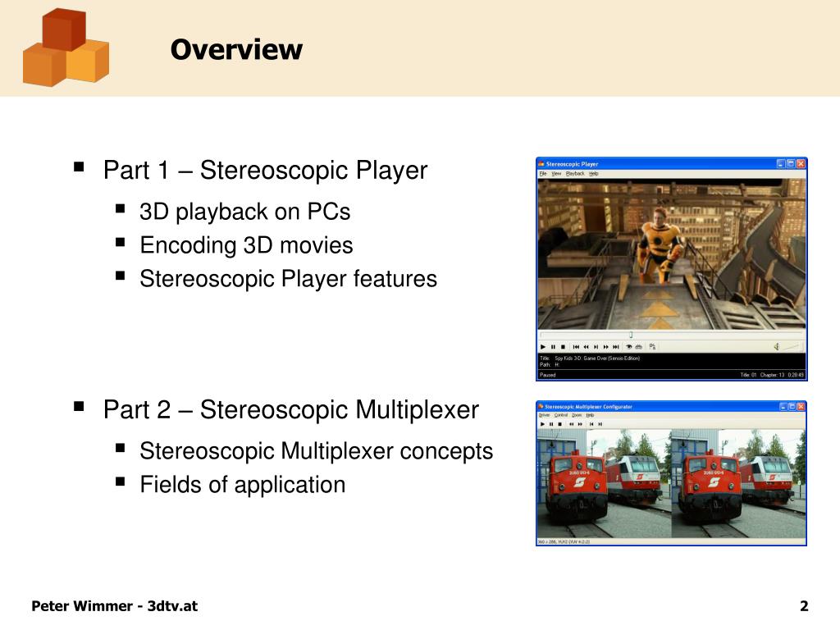
Task: Open the Driver menu in Multiplexer Configurator
Action: pos(545,415)
